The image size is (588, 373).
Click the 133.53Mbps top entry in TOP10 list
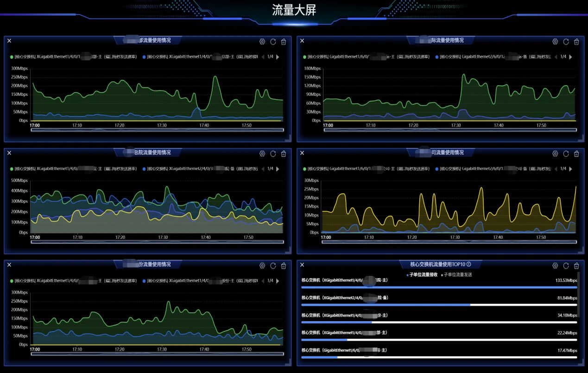coord(439,284)
